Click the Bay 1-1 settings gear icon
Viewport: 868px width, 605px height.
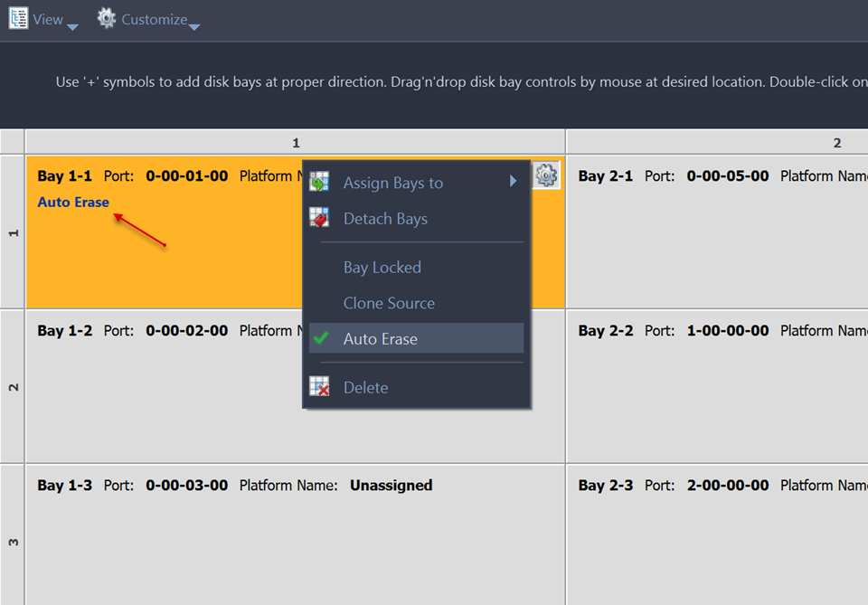click(x=545, y=175)
